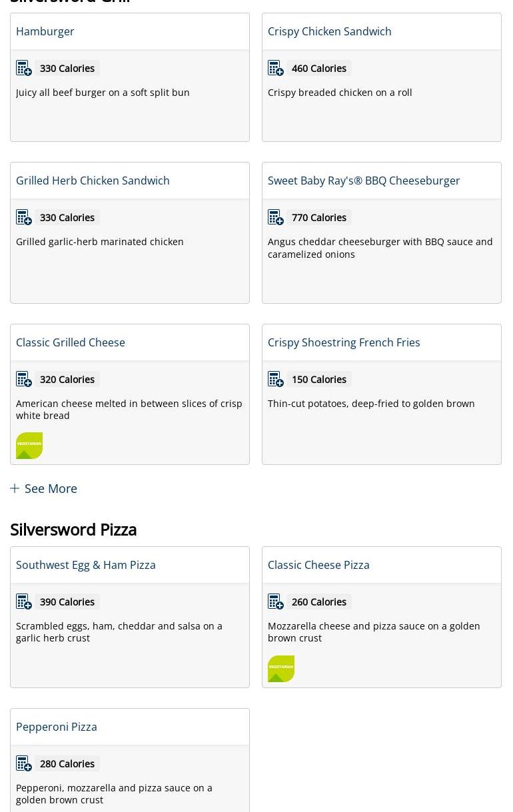Open the Pepperoni Pizza link

[x=57, y=727]
